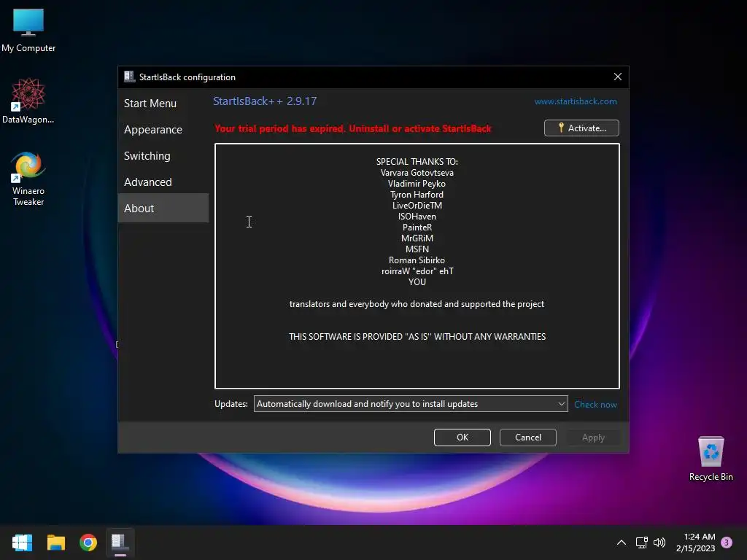Open the Switching section

[163, 156]
